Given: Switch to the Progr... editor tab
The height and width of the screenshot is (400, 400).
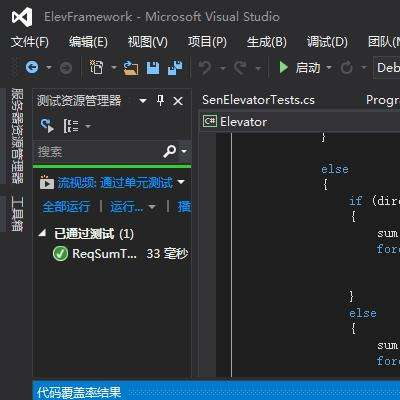Looking at the screenshot, I should [x=383, y=100].
